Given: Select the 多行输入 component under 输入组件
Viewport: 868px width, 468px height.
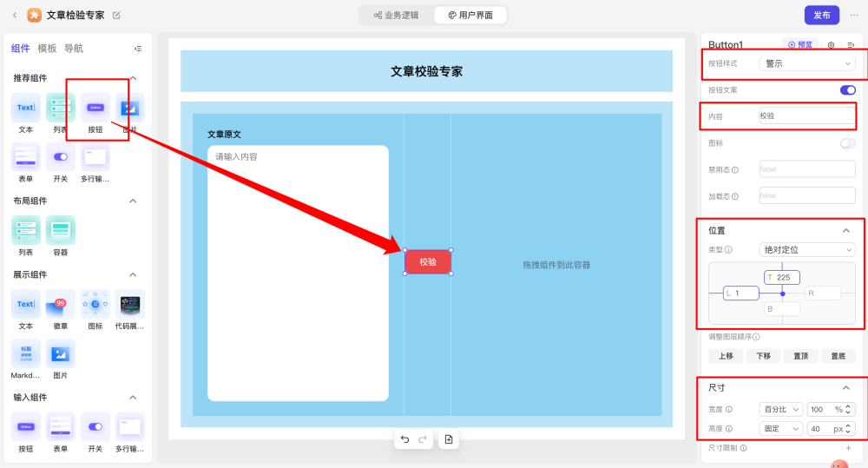Looking at the screenshot, I should [129, 432].
